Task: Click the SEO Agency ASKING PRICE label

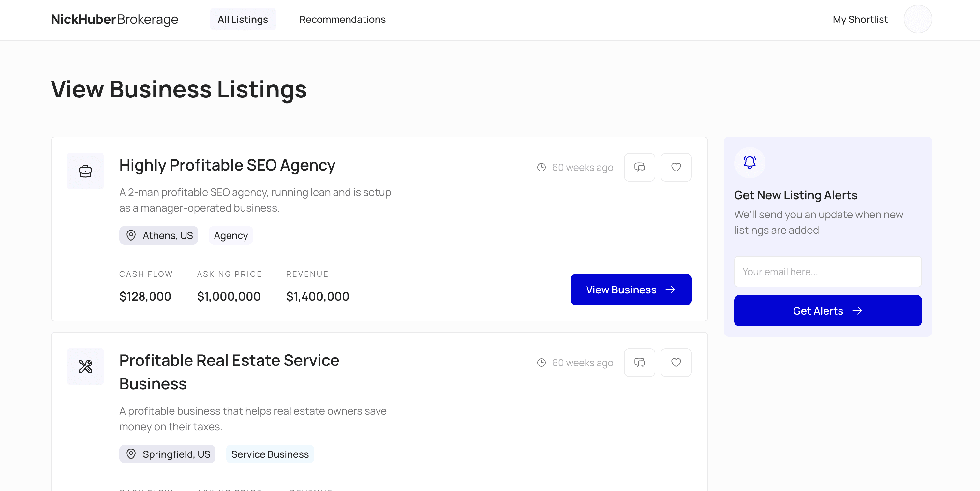Action: (x=230, y=274)
